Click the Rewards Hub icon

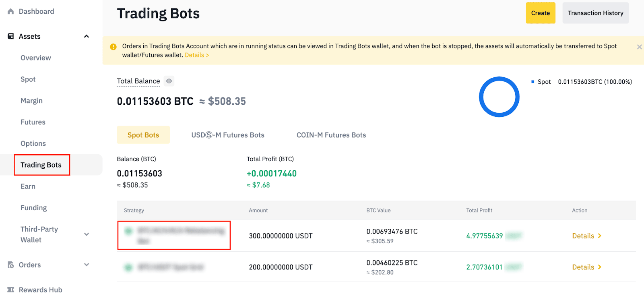(x=11, y=290)
